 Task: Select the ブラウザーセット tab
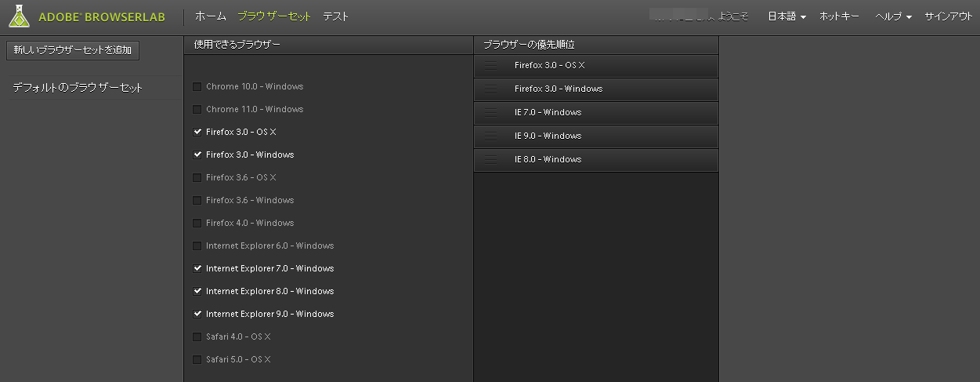coord(274,16)
